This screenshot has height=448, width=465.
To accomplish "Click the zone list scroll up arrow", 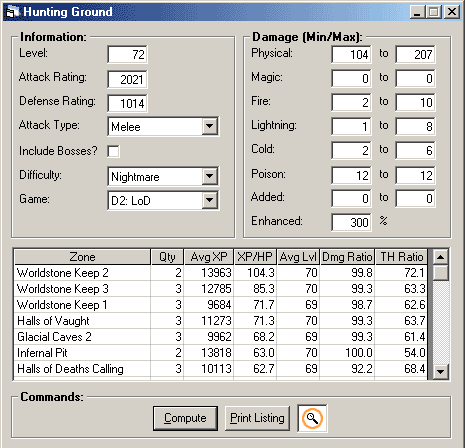I will tap(441, 257).
